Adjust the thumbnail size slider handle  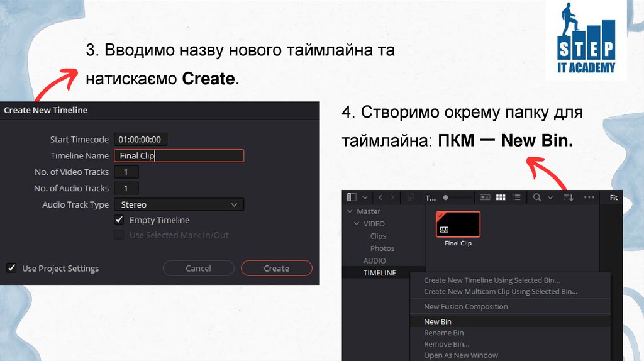point(445,197)
